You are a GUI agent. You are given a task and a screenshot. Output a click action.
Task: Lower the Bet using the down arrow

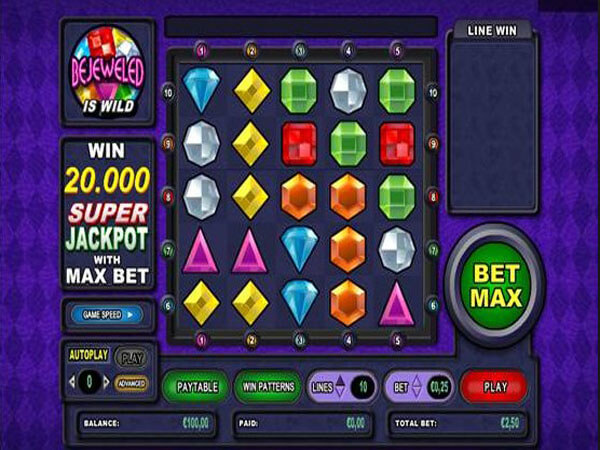pyautogui.click(x=416, y=393)
